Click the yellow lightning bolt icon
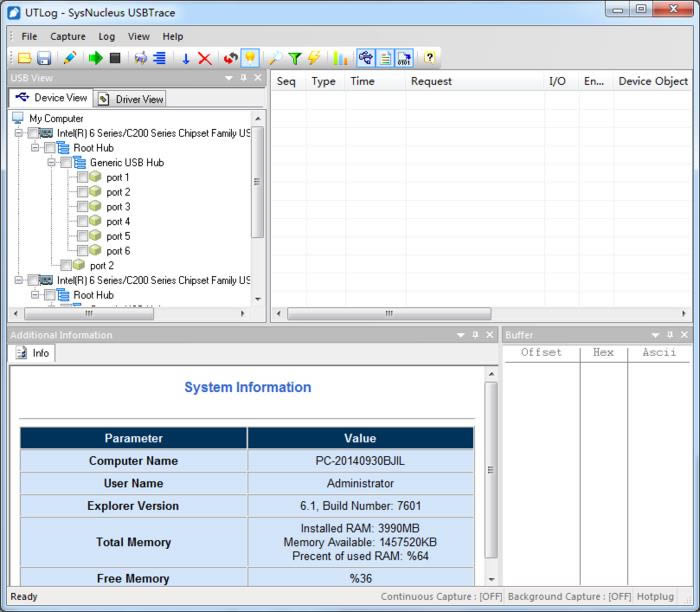700x612 pixels. [314, 58]
